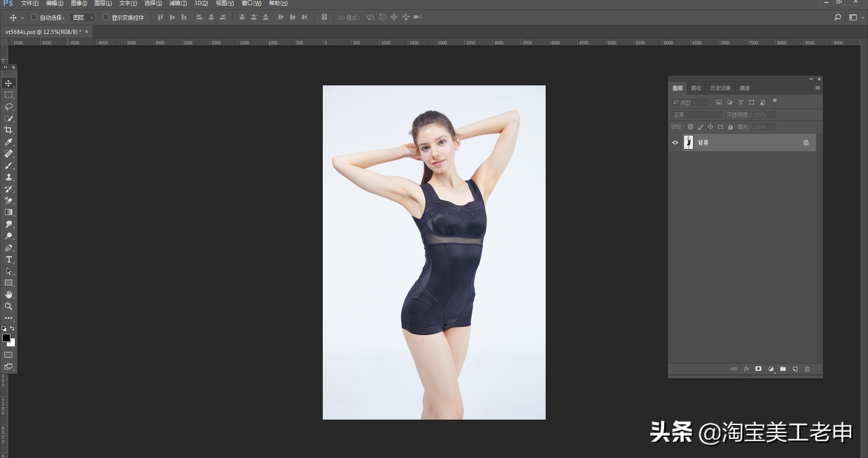Open the 滤镜 menu
The height and width of the screenshot is (458, 868).
(x=178, y=3)
